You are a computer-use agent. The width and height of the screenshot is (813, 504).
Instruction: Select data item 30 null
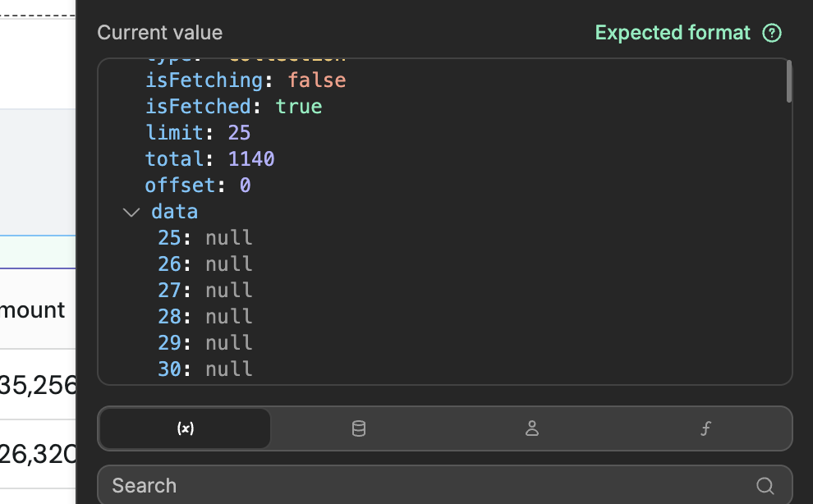pyautogui.click(x=205, y=369)
